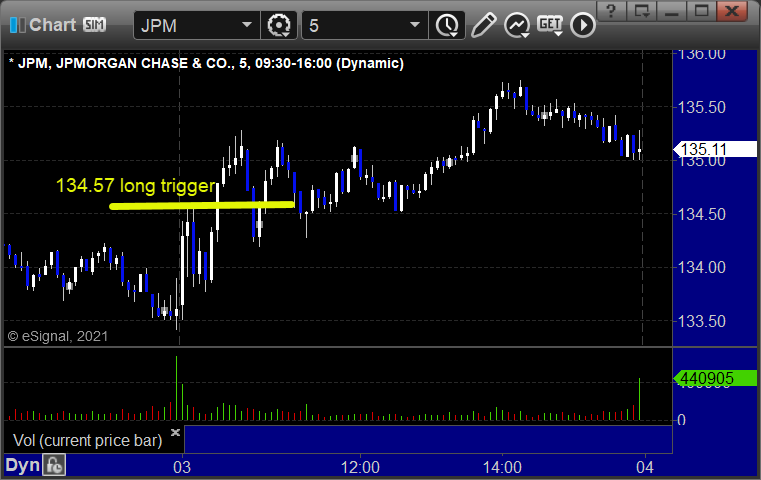The width and height of the screenshot is (761, 480).
Task: Click the 135.50 price axis label
Action: [701, 107]
